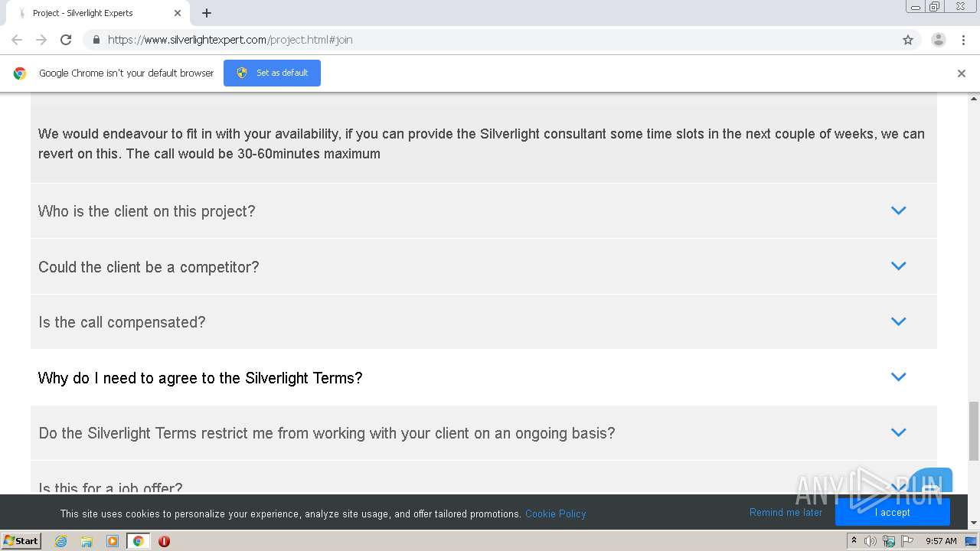Image resolution: width=980 pixels, height=551 pixels.
Task: Open question 'Why do I need to agree to the Silverlight Terms?'
Action: tap(484, 377)
